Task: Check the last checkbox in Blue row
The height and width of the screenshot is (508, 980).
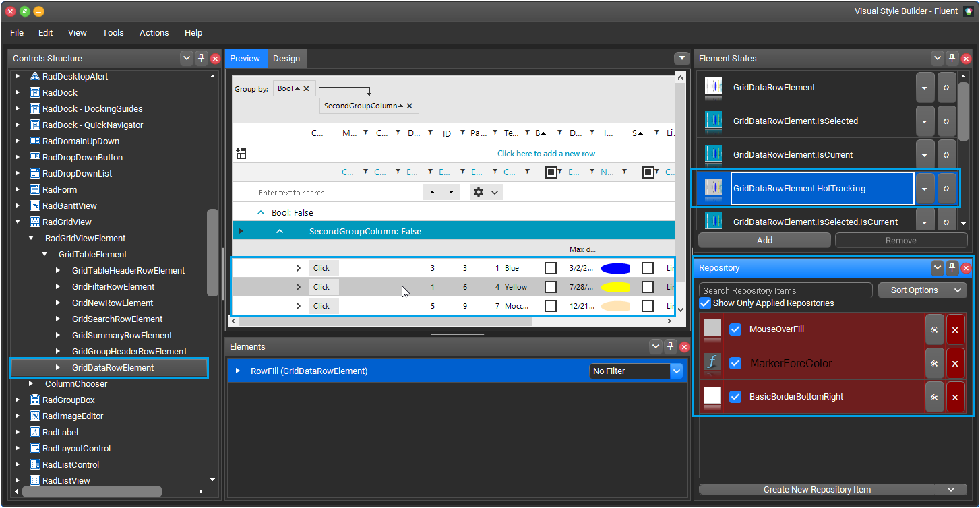Action: (x=648, y=268)
